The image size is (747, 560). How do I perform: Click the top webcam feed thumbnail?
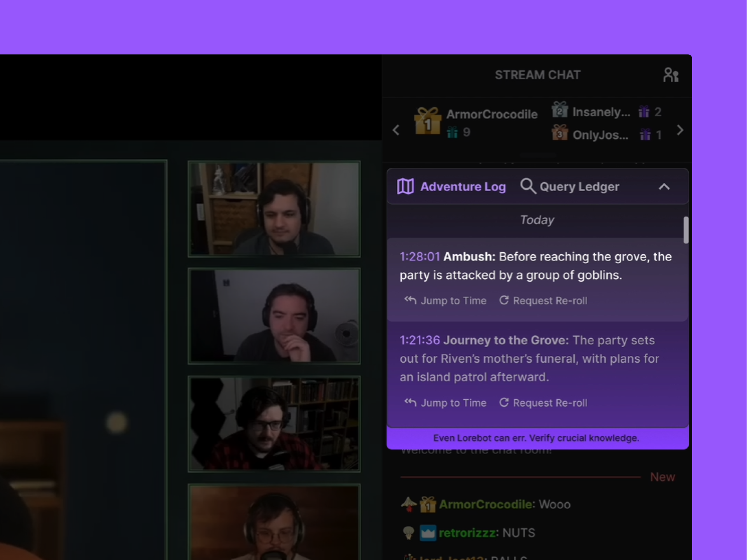click(274, 209)
